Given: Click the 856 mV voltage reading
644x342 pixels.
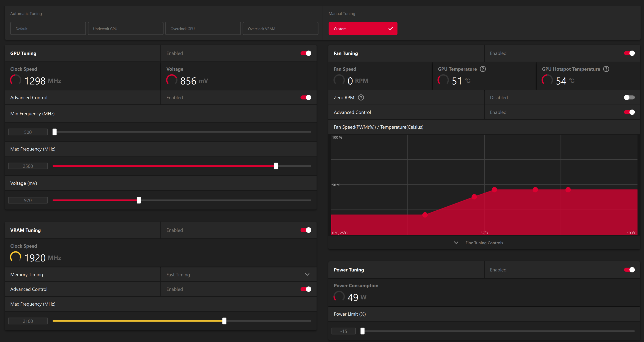Looking at the screenshot, I should (194, 81).
